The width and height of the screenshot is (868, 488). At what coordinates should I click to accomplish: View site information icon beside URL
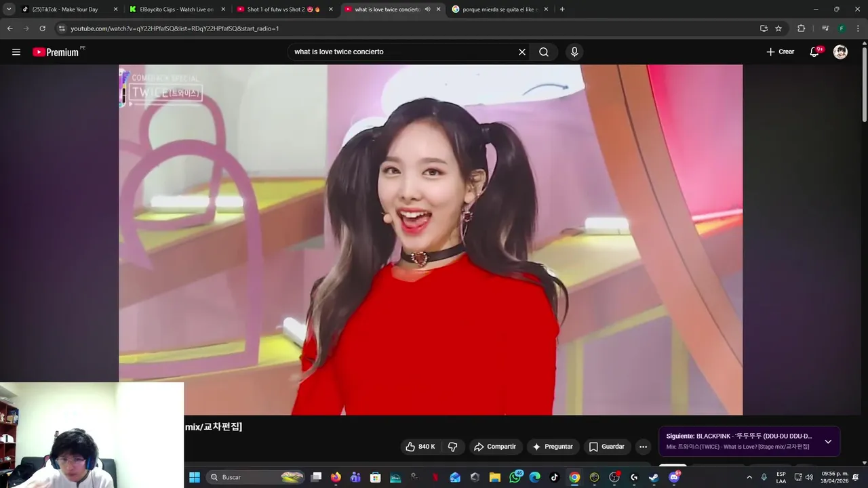(62, 28)
